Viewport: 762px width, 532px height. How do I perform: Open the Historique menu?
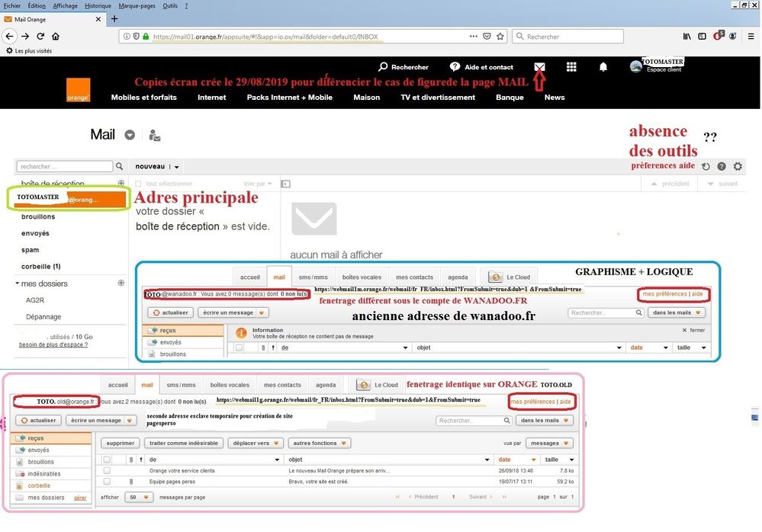(98, 6)
